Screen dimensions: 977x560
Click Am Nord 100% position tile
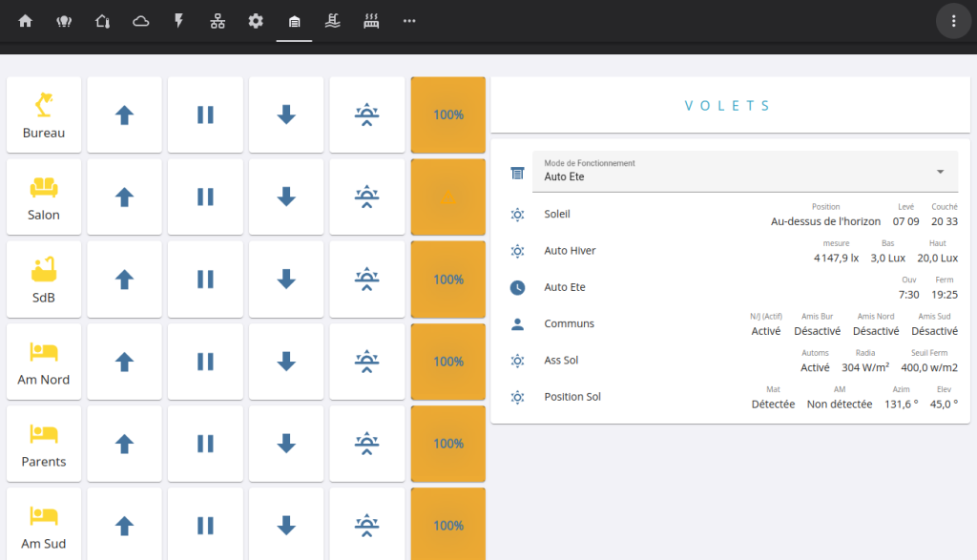point(448,362)
